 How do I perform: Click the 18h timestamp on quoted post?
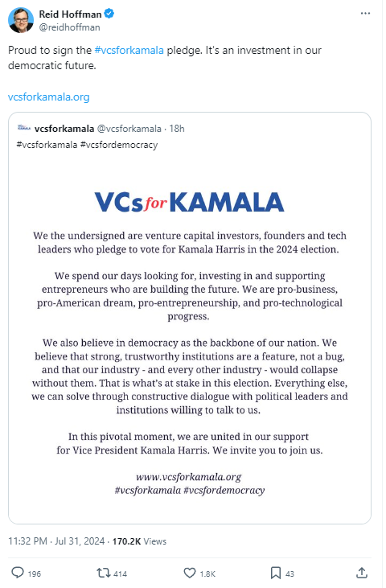click(177, 129)
